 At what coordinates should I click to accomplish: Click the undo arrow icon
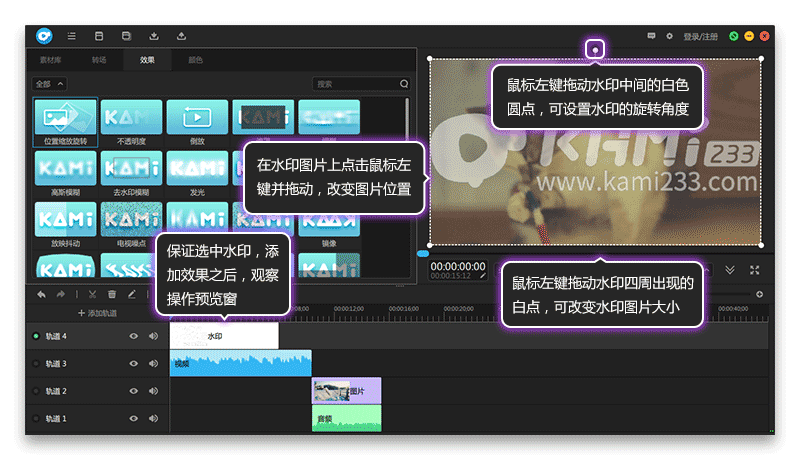click(41, 294)
